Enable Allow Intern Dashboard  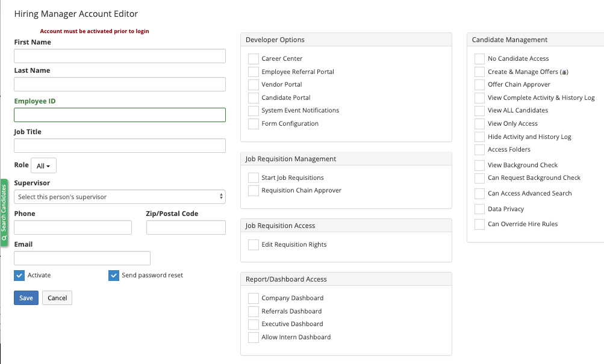point(254,337)
